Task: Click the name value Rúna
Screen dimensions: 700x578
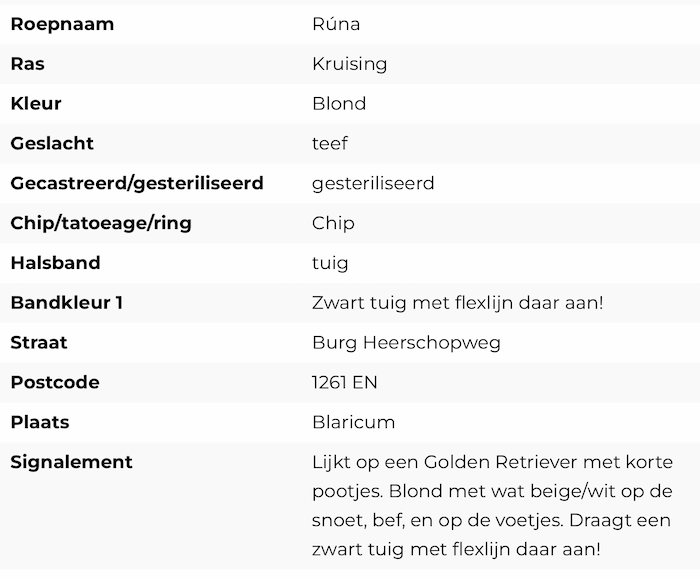Action: [x=336, y=24]
